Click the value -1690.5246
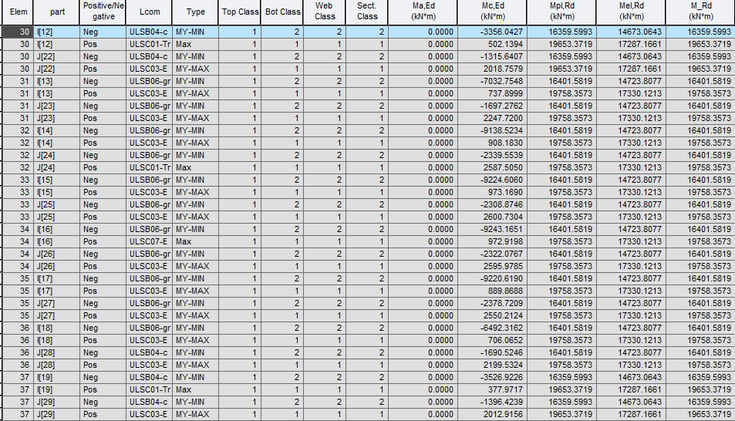The height and width of the screenshot is (421, 735). coord(492,353)
